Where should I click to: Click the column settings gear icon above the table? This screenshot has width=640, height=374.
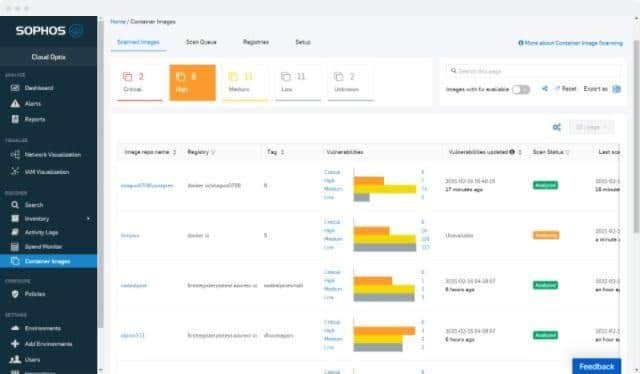pos(556,127)
